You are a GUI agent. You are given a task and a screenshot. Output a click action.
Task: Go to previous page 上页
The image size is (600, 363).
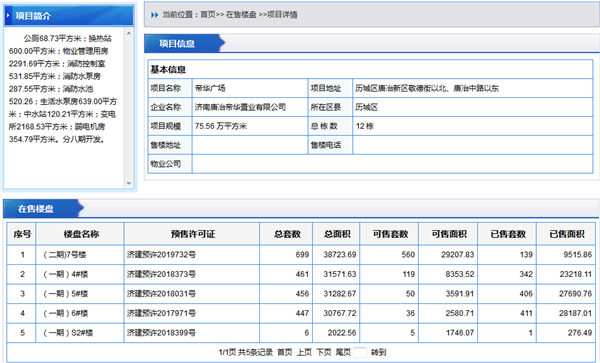[304, 352]
